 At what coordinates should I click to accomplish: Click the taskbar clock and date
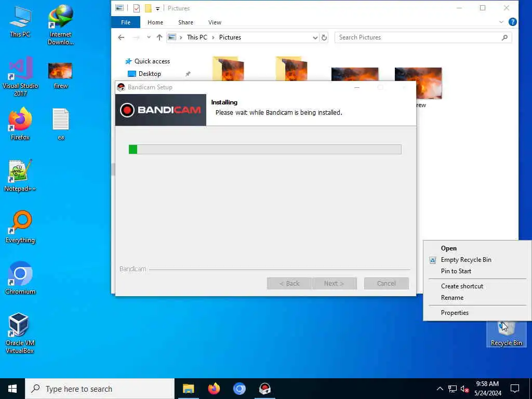(487, 389)
